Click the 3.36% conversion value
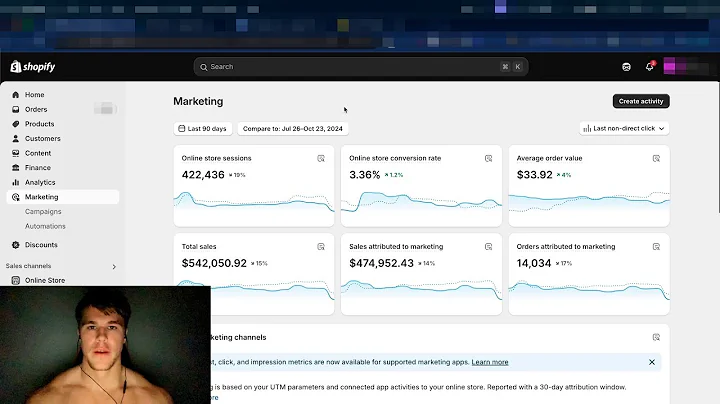720x404 pixels. coord(365,175)
